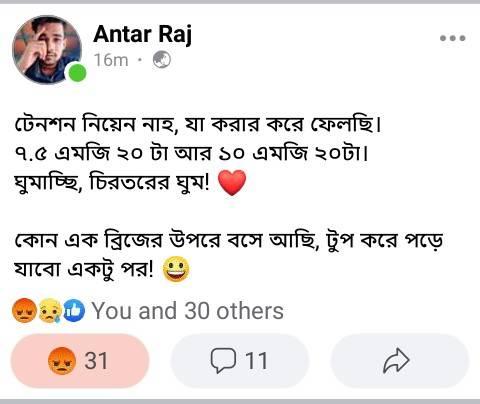The image size is (480, 404).
Task: Click the grinning face emoji in post
Action: 176,269
